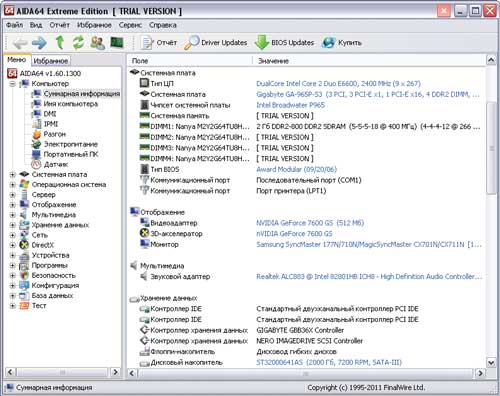Image resolution: width=500 pixels, height=396 pixels.
Task: Click the Датчик sensor icon
Action: pyautogui.click(x=36, y=164)
